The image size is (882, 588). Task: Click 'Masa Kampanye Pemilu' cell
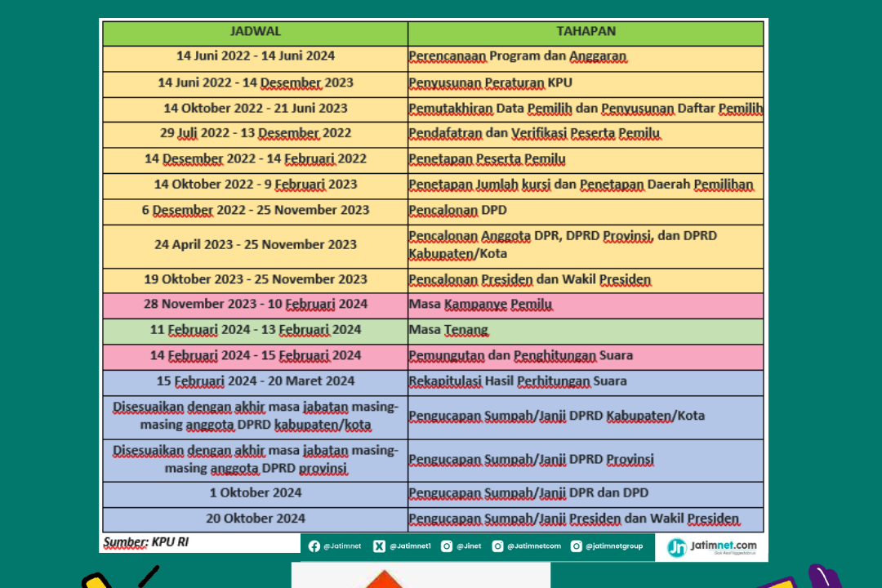(x=586, y=305)
